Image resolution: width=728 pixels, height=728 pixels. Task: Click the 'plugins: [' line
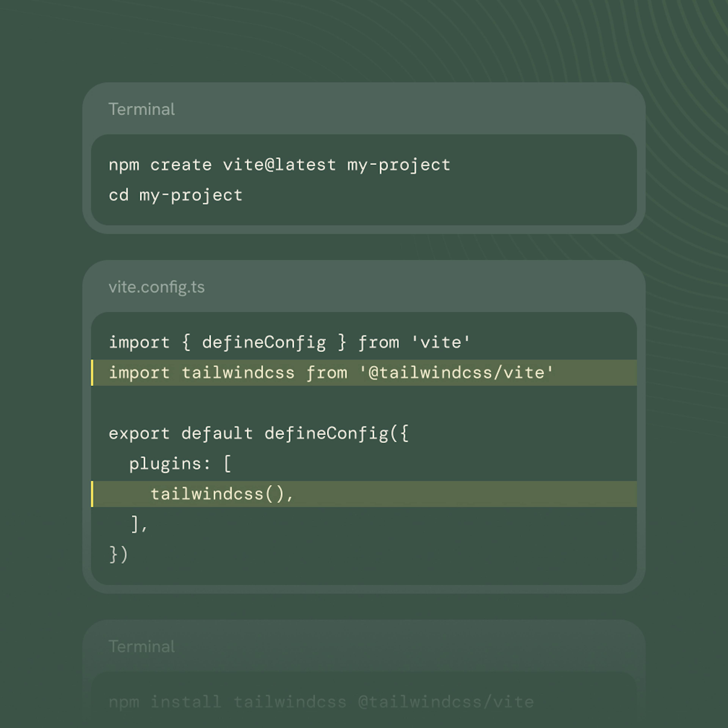pyautogui.click(x=180, y=464)
